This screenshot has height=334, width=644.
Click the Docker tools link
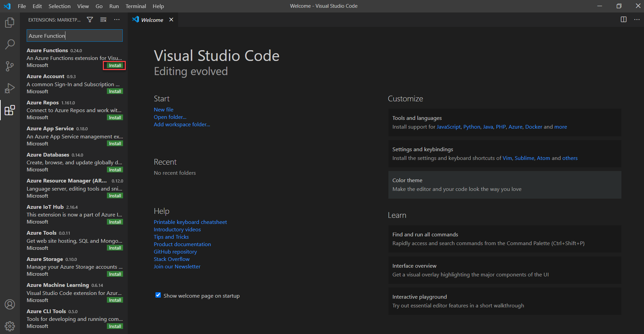[534, 127]
